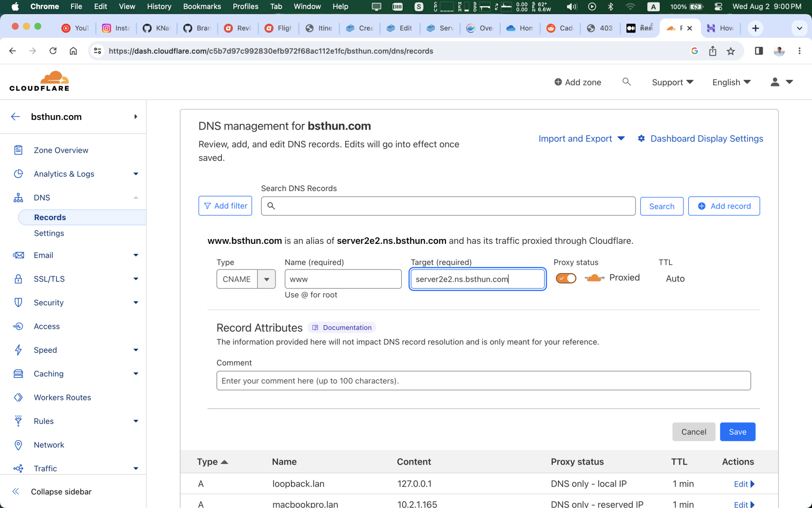Click Chrome home button
This screenshot has height=508, width=812.
point(73,51)
